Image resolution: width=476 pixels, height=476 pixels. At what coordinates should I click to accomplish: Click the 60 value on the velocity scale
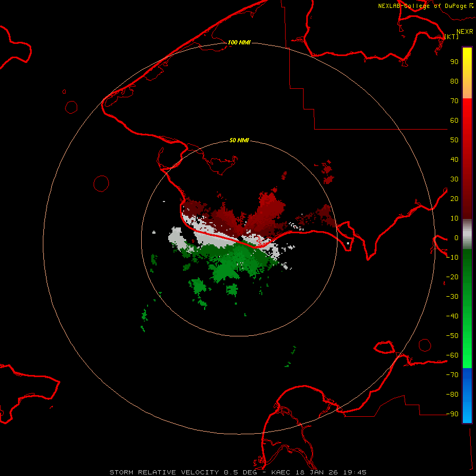[x=454, y=120]
